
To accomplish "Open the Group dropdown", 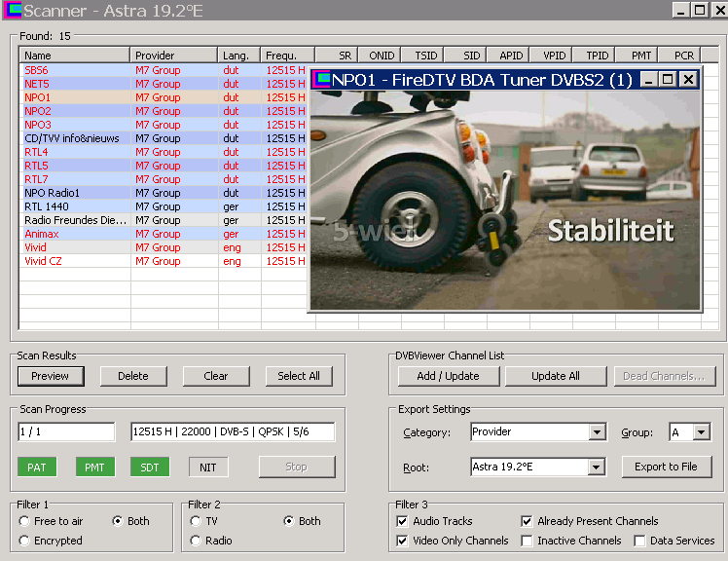I will coord(702,431).
